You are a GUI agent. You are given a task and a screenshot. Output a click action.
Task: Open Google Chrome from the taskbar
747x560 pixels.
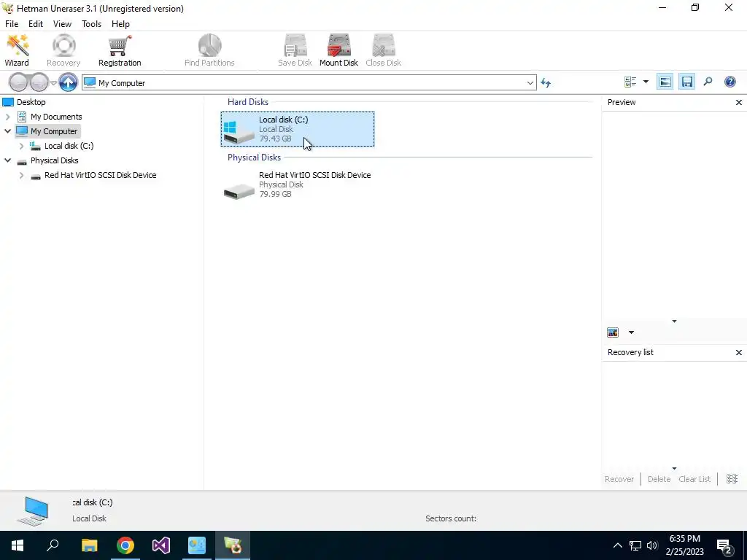125,545
